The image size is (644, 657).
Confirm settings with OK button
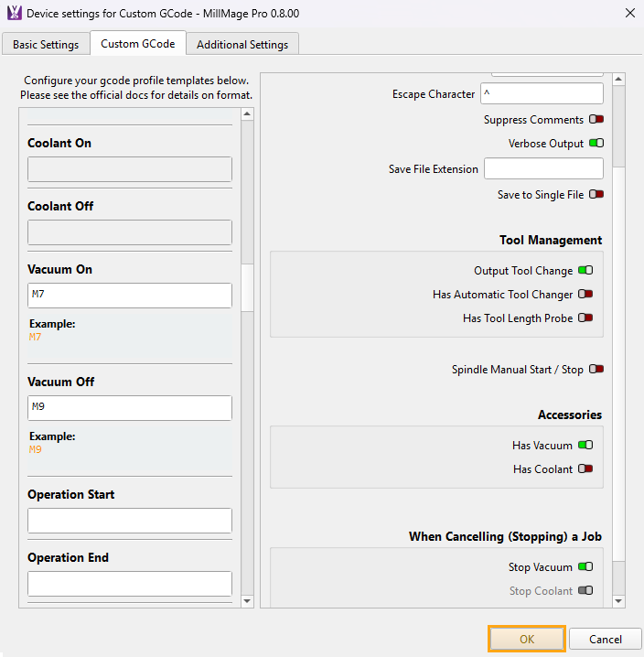tap(526, 639)
